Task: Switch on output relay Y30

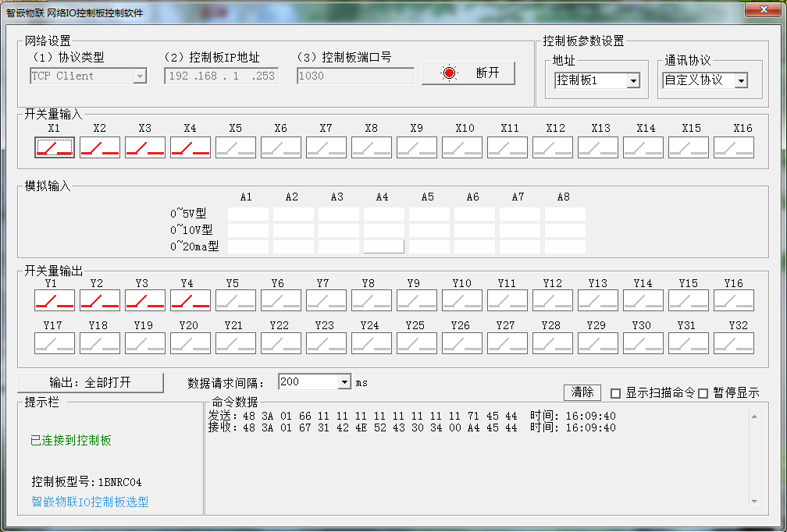Action: [x=643, y=343]
